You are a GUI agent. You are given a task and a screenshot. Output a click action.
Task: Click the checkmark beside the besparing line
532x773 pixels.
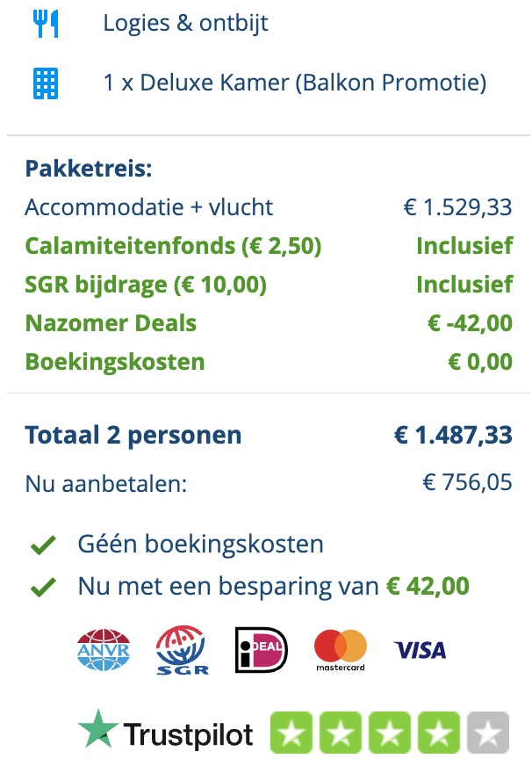[42, 586]
